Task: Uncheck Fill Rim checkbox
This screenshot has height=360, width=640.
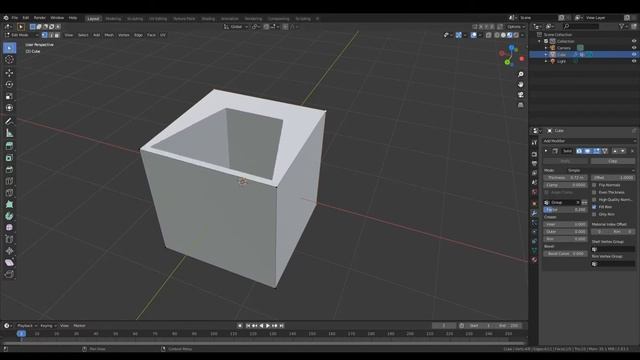Action: pyautogui.click(x=594, y=207)
